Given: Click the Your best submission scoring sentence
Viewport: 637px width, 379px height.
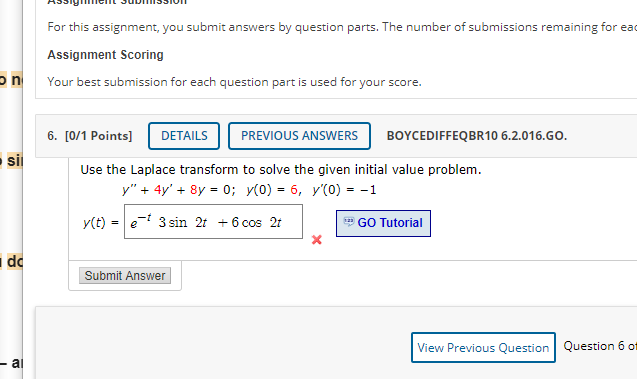Looking at the screenshot, I should click(234, 82).
